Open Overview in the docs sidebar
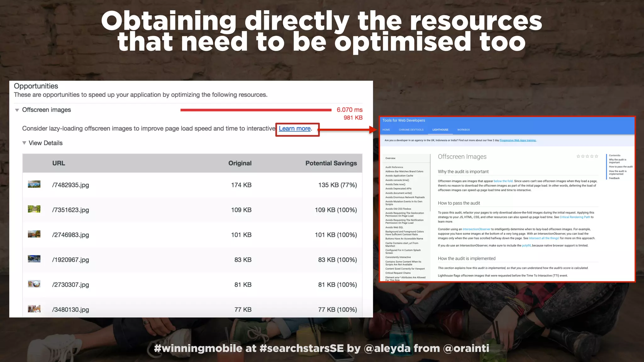 390,158
